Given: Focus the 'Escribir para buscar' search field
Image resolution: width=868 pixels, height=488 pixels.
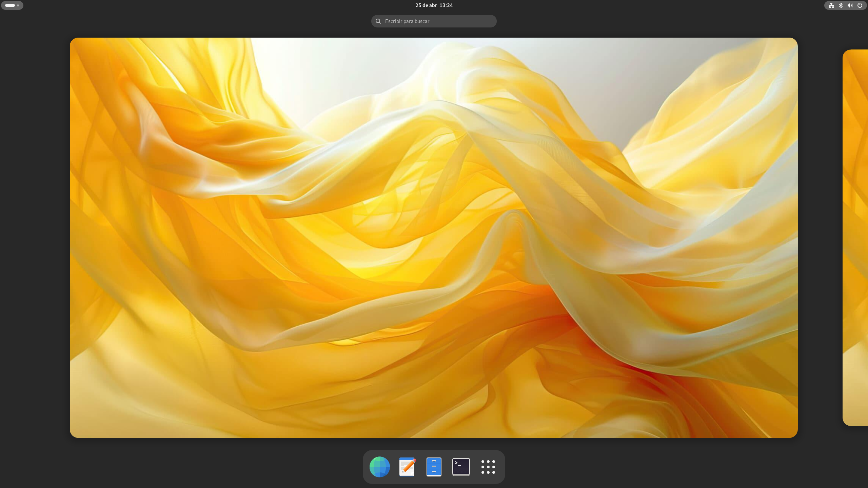Looking at the screenshot, I should 434,21.
